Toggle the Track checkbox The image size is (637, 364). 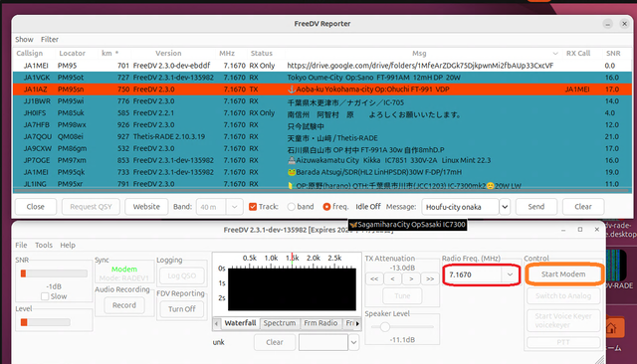(253, 207)
